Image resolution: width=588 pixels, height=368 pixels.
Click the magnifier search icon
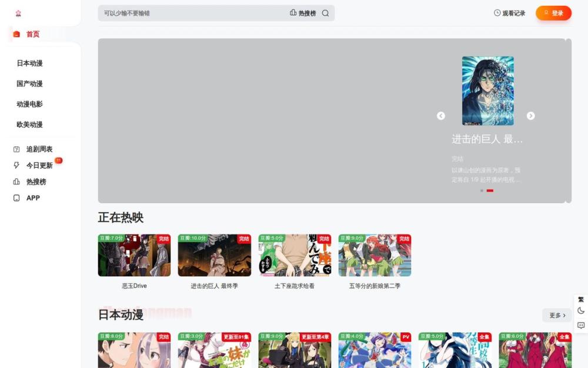[326, 13]
